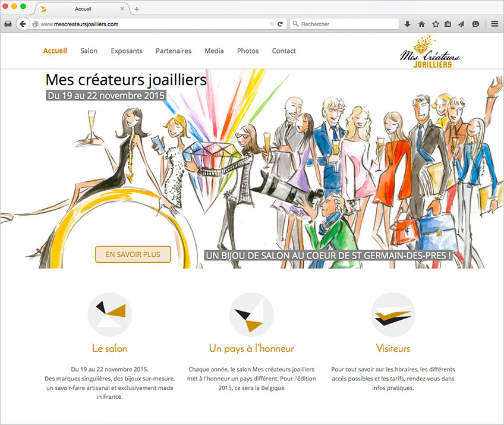Click the browser back arrow button
This screenshot has height=425, width=504.
click(23, 24)
